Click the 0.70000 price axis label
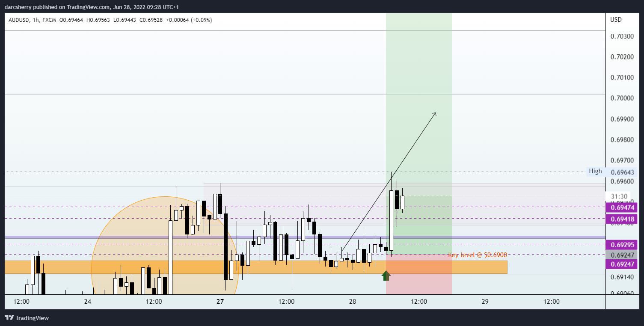This screenshot has height=326, width=644. point(621,98)
